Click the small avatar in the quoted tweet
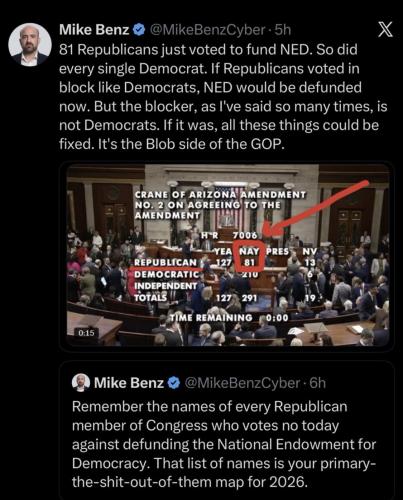This screenshot has height=500, width=403. point(81,383)
